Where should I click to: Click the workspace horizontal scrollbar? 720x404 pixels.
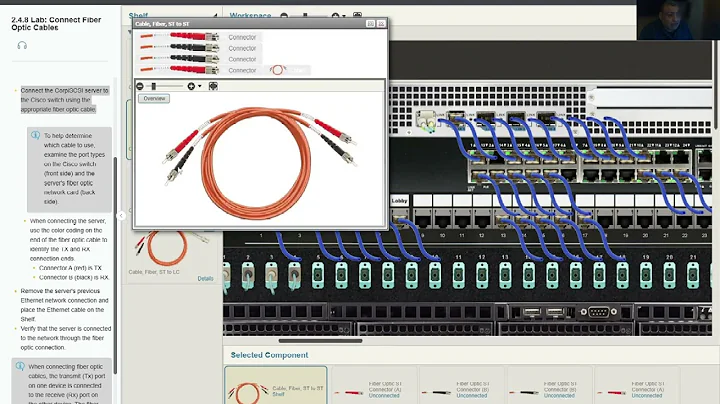(321, 341)
